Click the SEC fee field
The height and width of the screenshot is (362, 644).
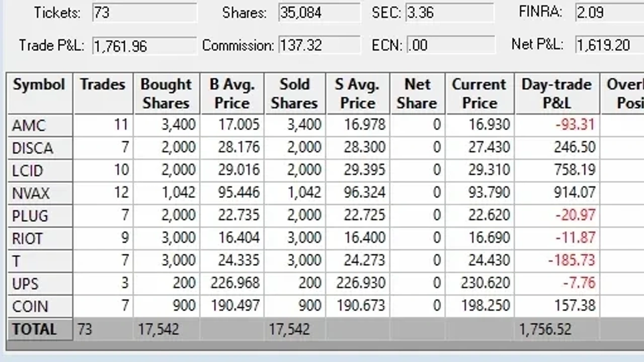click(x=450, y=13)
